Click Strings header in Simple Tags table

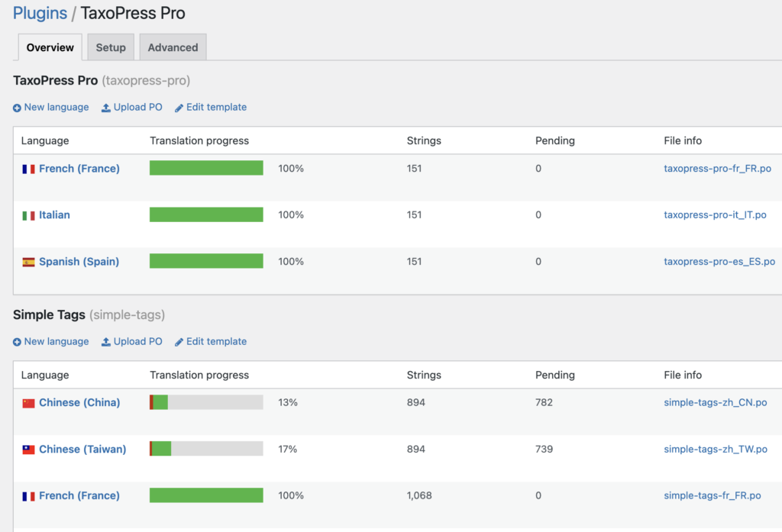[424, 375]
